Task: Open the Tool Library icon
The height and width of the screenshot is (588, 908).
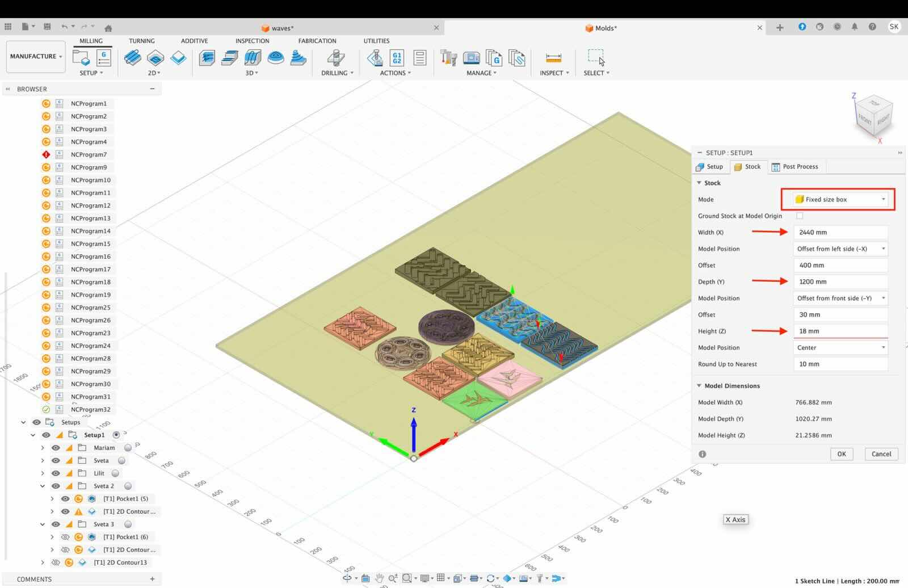Action: coord(448,58)
